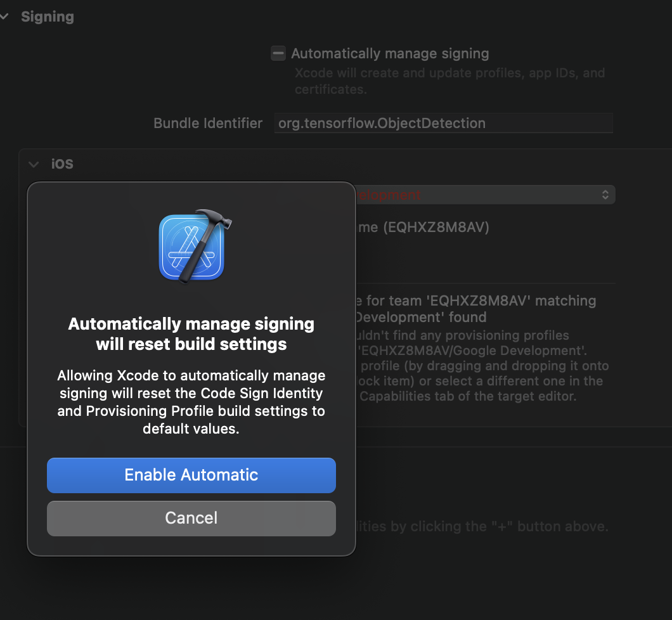Click the Enable Automatic button
This screenshot has width=672, height=620.
pyautogui.click(x=191, y=475)
